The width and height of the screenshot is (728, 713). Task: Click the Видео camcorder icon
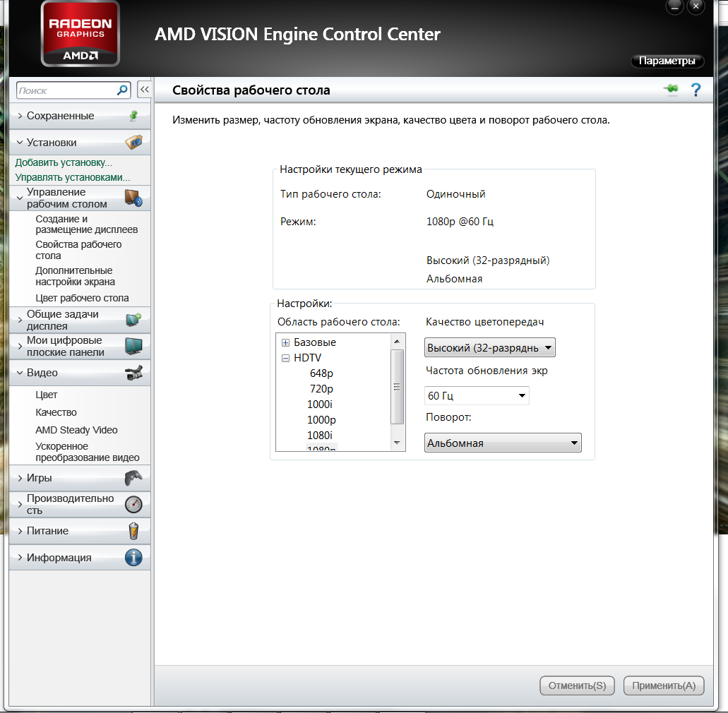133,373
